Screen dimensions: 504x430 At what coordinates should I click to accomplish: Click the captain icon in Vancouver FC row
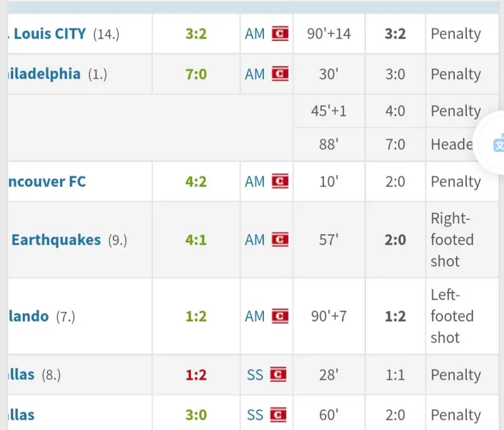(280, 182)
